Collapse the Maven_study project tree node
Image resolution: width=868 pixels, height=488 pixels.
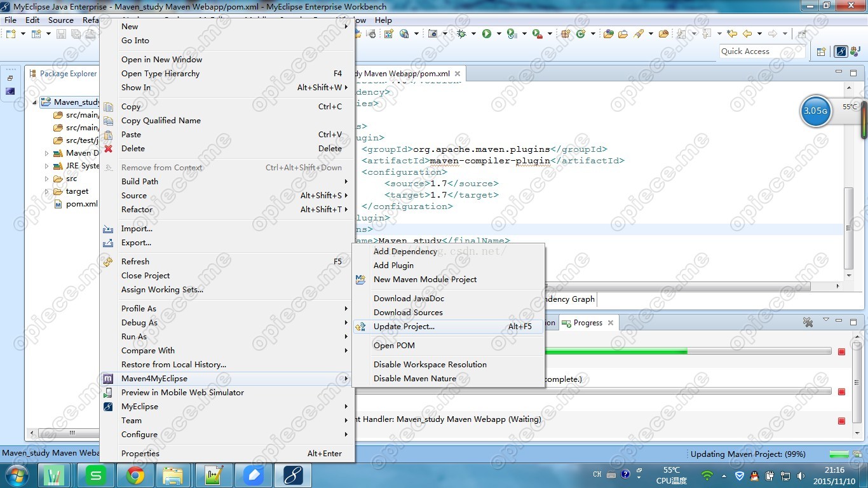[x=34, y=102]
